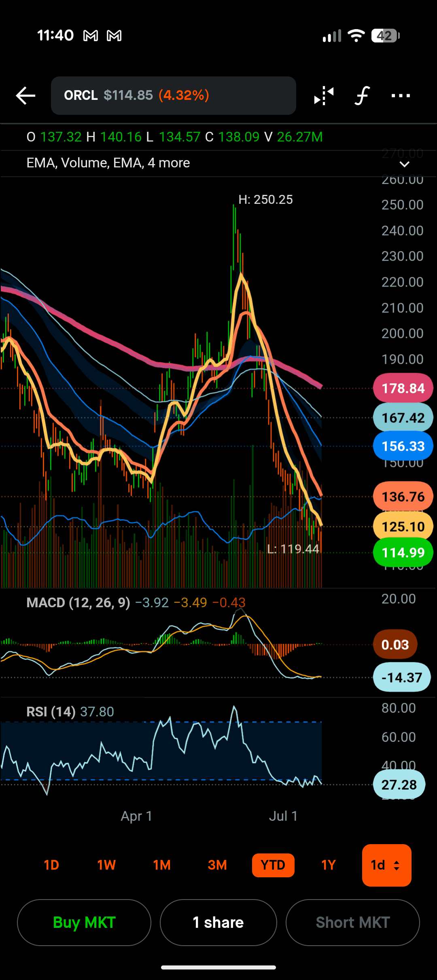
Task: Open the 1d interval dropdown
Action: point(387,865)
